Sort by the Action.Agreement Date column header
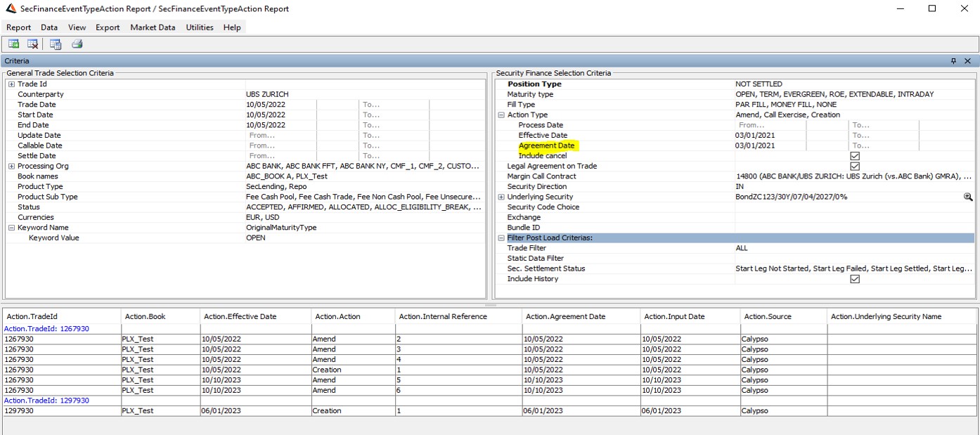 point(581,316)
